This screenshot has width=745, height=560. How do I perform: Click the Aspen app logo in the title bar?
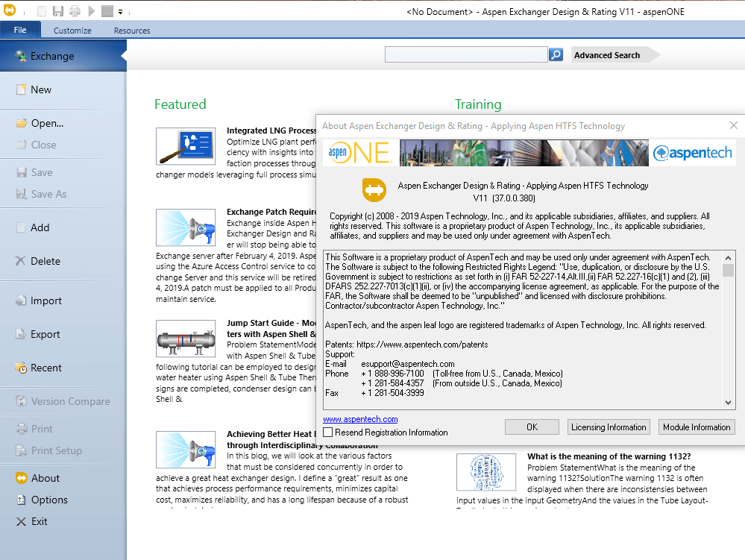pos(10,10)
